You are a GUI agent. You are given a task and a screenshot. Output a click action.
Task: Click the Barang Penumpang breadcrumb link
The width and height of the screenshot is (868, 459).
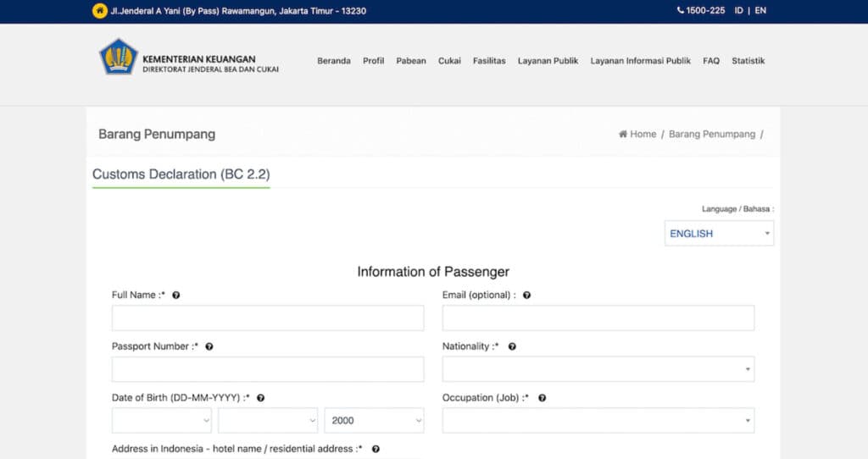712,134
